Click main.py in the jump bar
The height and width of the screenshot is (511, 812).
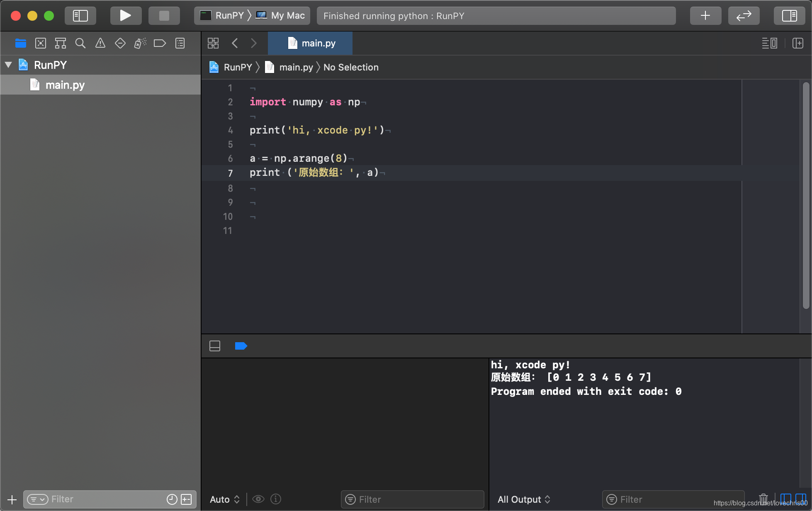(x=289, y=67)
